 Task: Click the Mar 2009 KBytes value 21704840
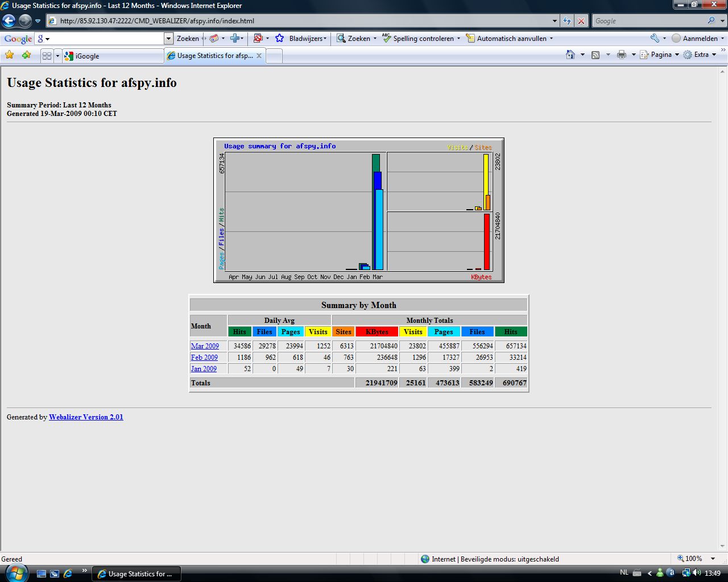coord(384,346)
